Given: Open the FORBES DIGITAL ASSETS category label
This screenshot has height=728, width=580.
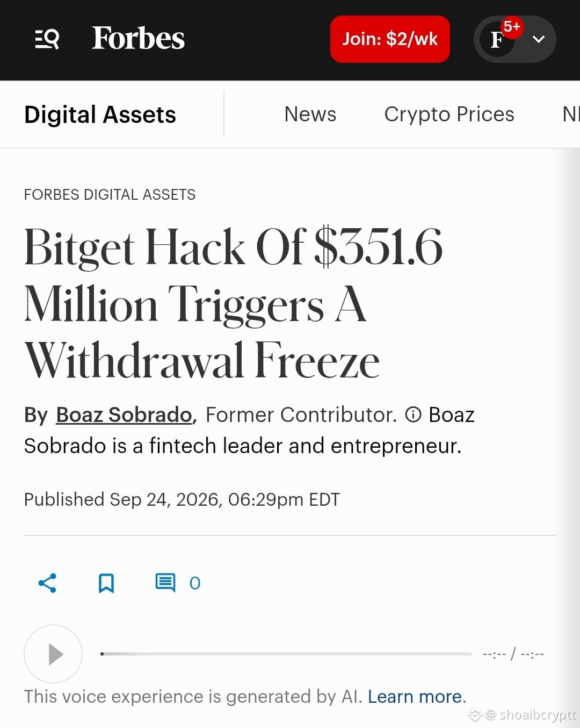Looking at the screenshot, I should (x=110, y=194).
